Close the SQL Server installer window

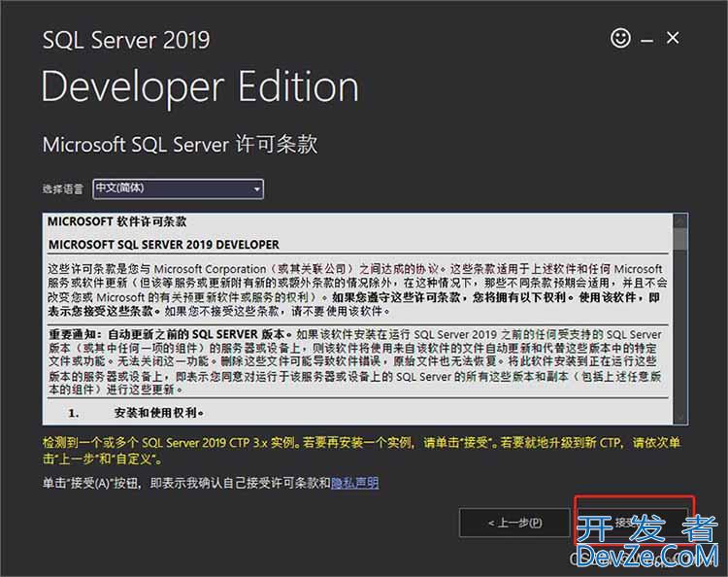pos(673,38)
